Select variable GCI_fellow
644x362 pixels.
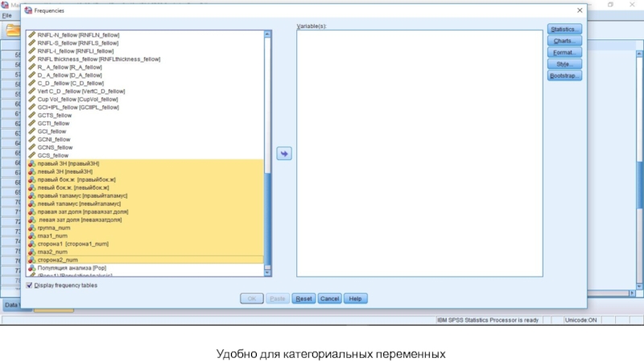[52, 131]
